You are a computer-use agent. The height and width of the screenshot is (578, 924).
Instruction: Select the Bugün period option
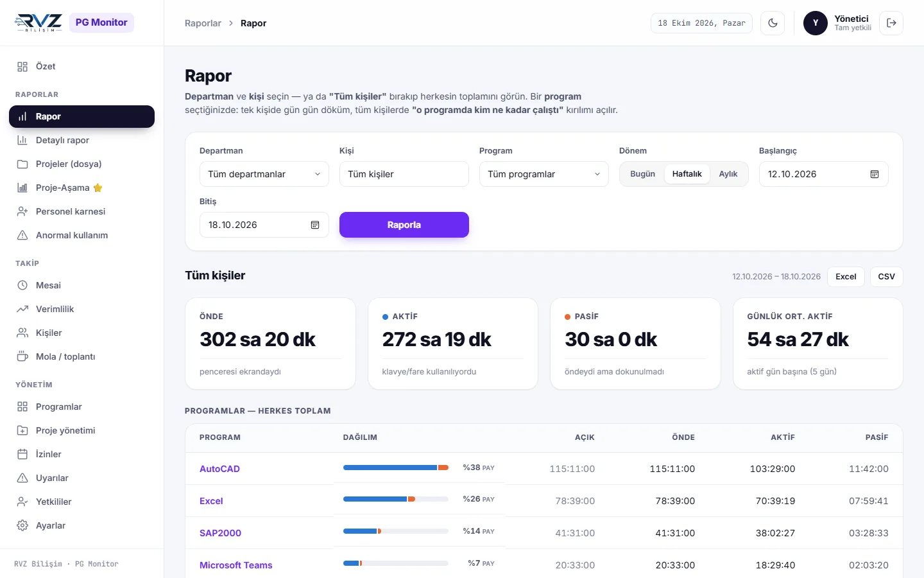click(643, 174)
